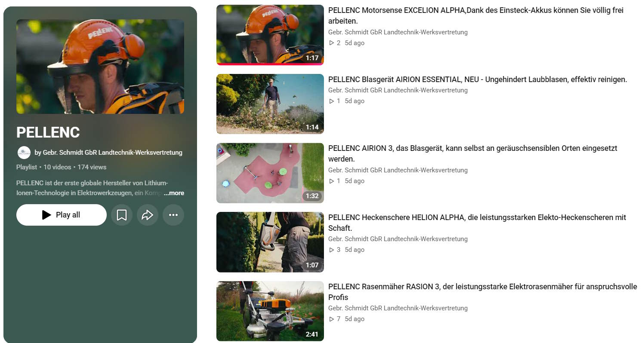Open the Motorsense EXCELION ALPHA video thumbnail
The width and height of the screenshot is (644, 343).
click(x=270, y=35)
